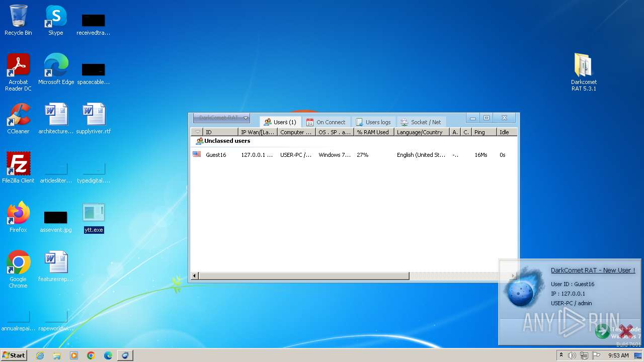The image size is (644, 362).
Task: Select the assevent.jpg file icon
Action: 56,221
